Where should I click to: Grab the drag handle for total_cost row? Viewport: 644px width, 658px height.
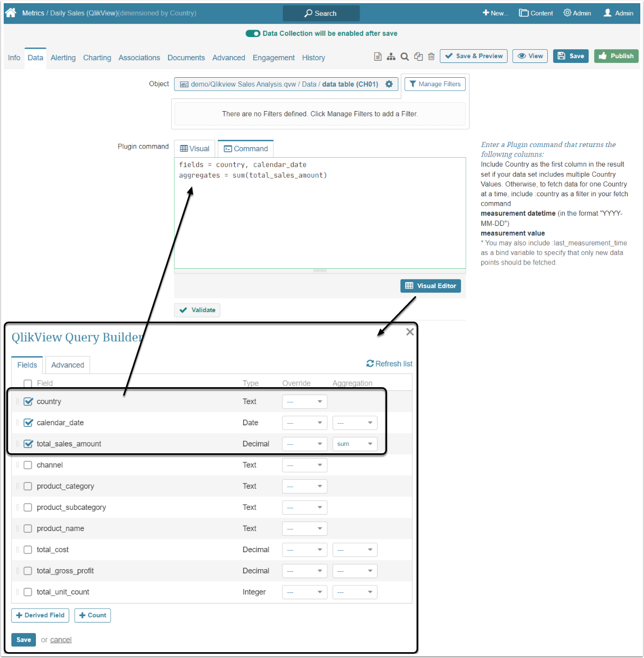pyautogui.click(x=17, y=550)
